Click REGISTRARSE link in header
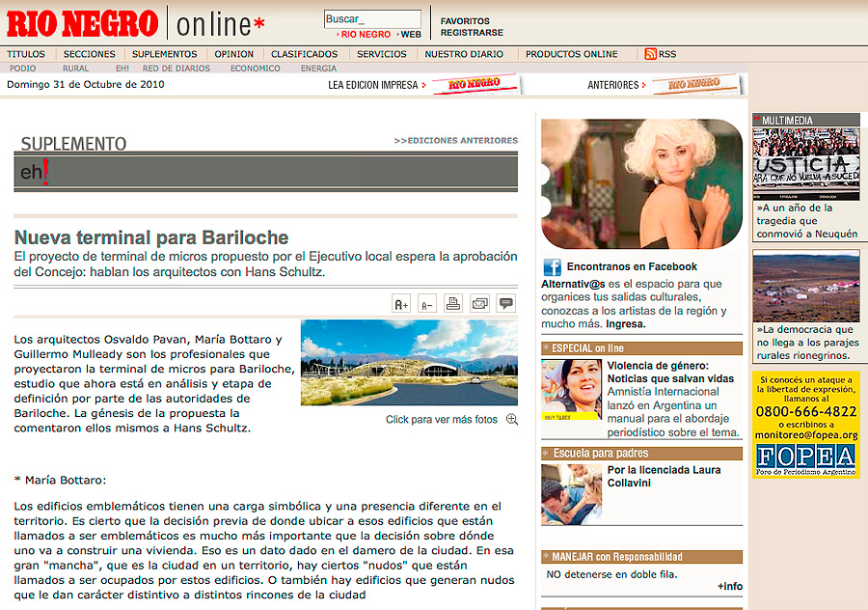The width and height of the screenshot is (868, 610). coord(472,33)
